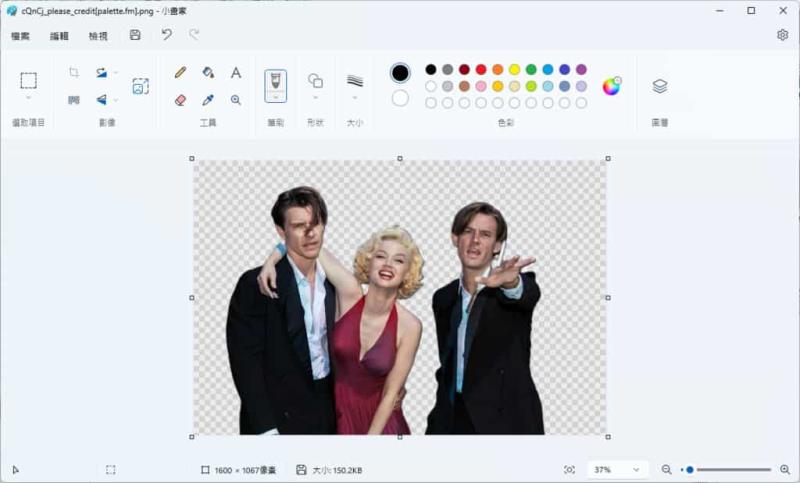Click the zoom out magnifier

click(x=666, y=470)
